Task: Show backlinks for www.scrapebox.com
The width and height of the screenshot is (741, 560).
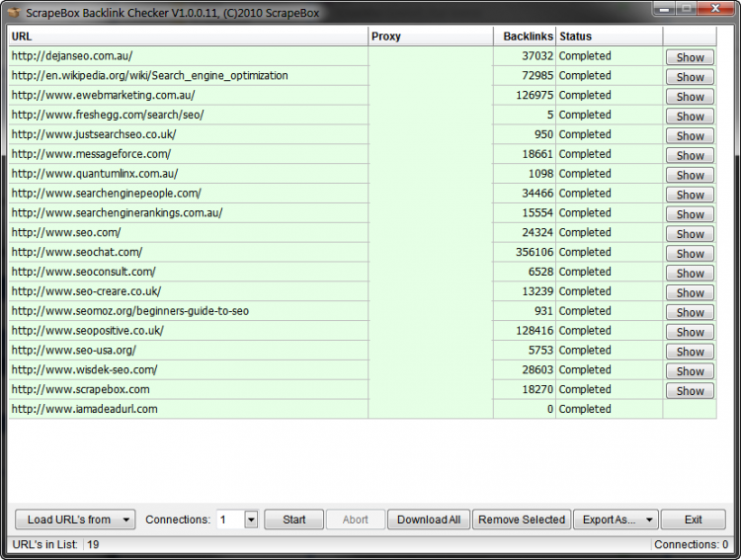Action: [x=690, y=391]
